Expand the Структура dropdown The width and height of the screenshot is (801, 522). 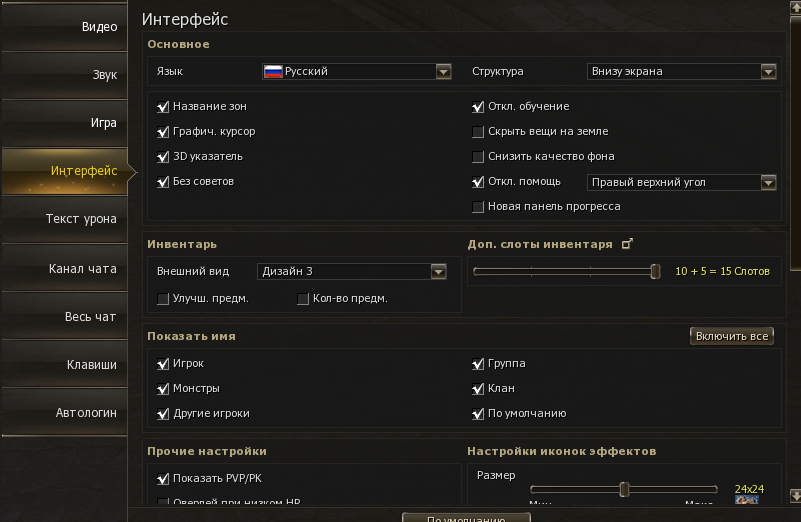coord(768,71)
